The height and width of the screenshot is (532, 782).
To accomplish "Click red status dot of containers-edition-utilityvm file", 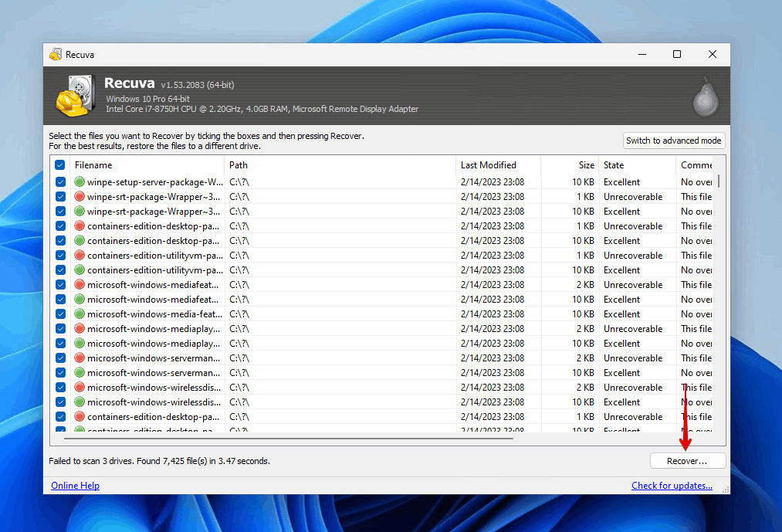I will [80, 255].
